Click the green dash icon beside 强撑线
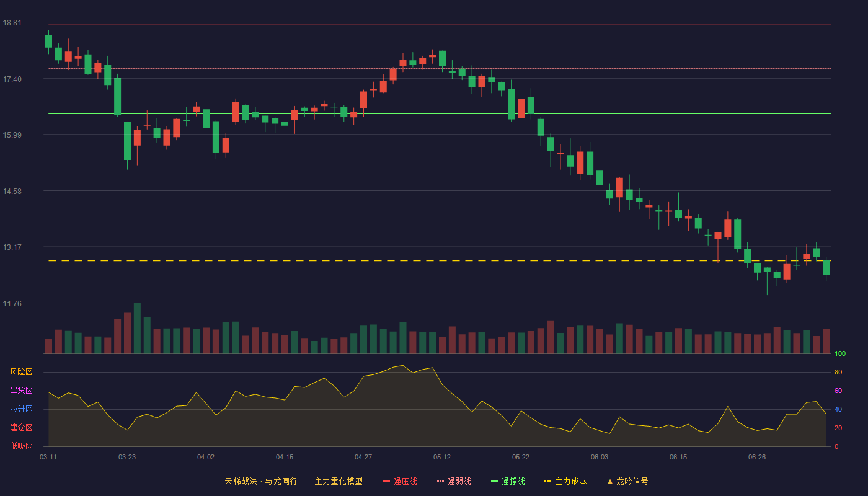Screen dimensions: 868x496 (494, 481)
